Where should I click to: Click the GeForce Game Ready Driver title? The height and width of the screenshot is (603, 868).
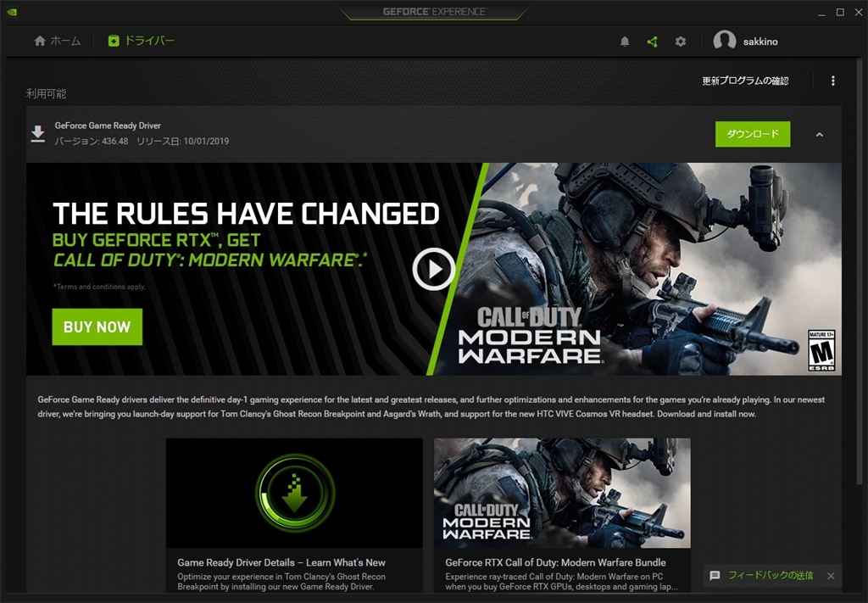tap(108, 126)
